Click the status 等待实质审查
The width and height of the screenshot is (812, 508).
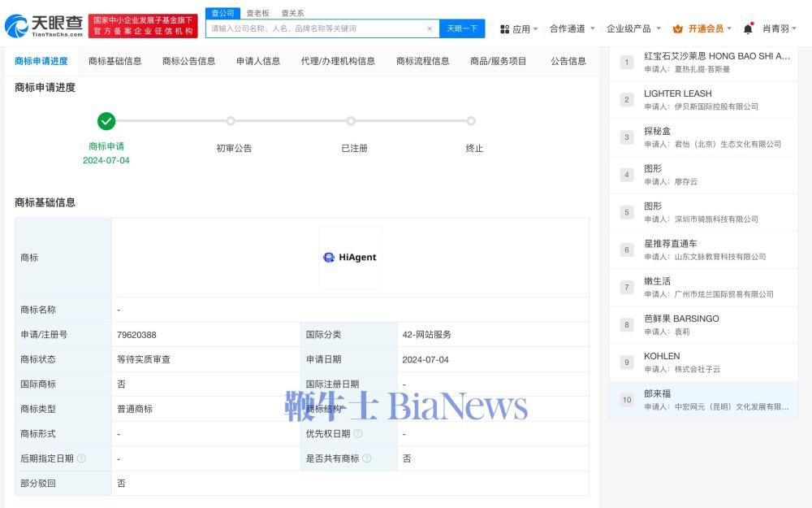point(144,359)
